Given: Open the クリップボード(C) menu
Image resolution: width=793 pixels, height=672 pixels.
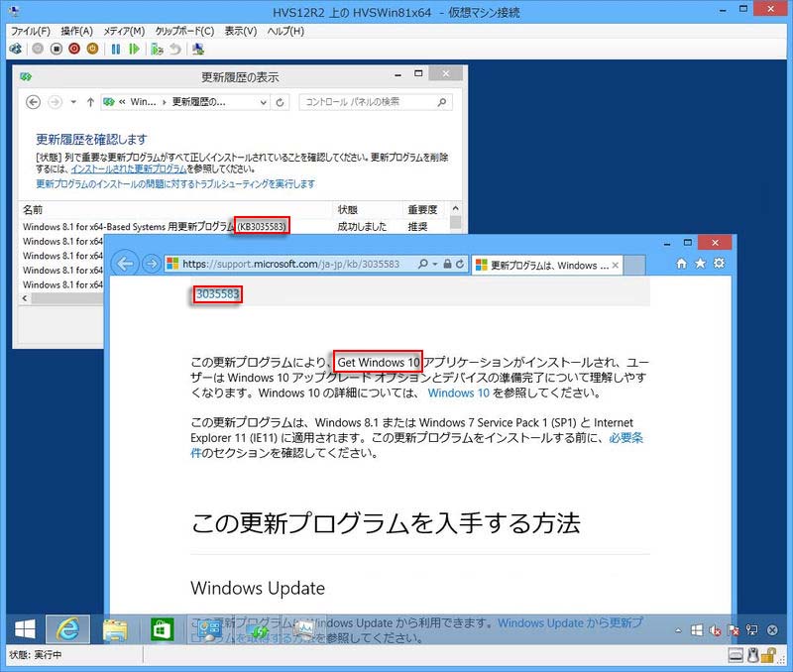Looking at the screenshot, I should (184, 31).
